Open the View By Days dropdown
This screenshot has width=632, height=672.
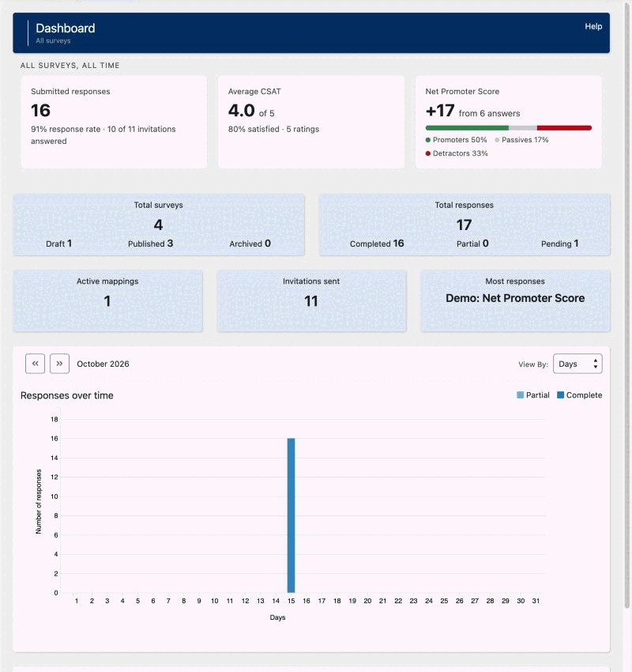click(x=577, y=364)
